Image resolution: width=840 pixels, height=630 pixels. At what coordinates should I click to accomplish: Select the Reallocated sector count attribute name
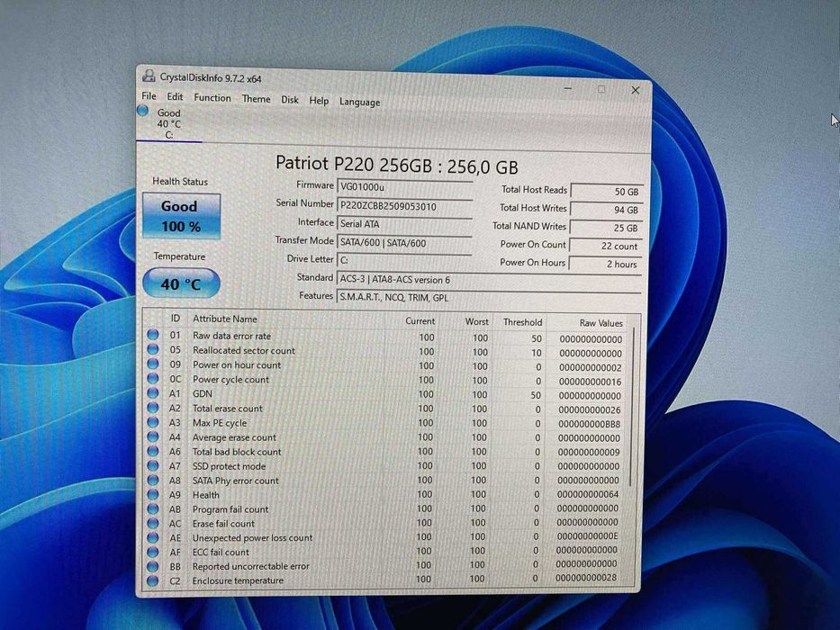click(244, 350)
